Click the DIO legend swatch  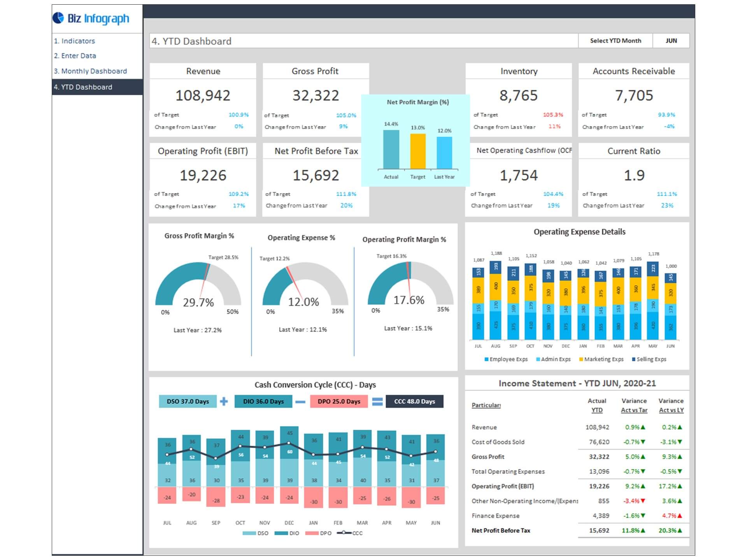coord(281,534)
